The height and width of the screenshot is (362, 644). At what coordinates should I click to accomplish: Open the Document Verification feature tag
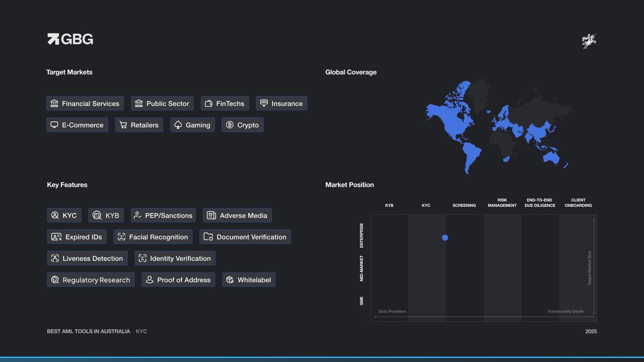(245, 237)
